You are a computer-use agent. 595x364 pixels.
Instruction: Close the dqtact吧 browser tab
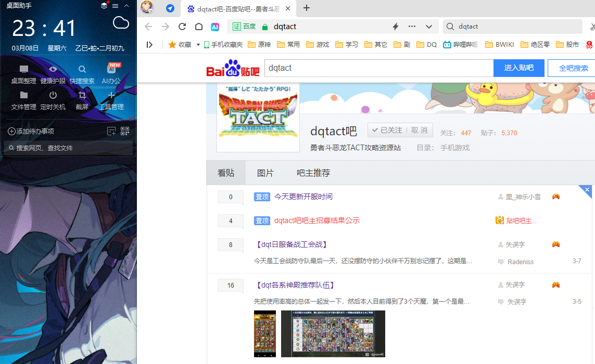[288, 8]
